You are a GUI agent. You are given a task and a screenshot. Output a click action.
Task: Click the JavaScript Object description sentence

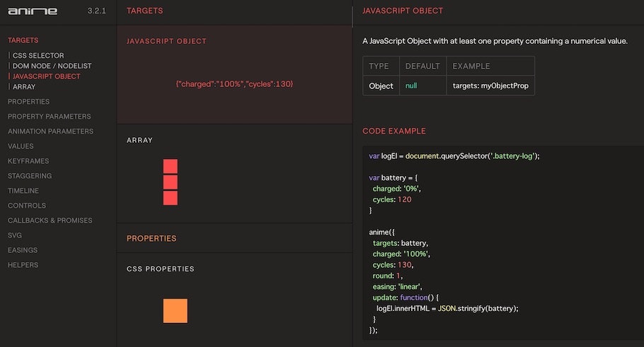pos(495,41)
